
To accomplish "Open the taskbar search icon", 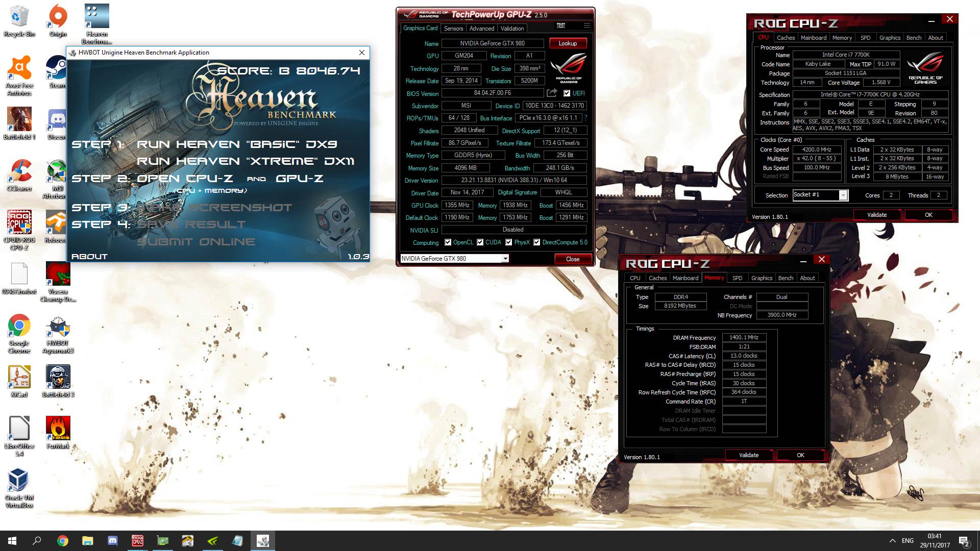I will (x=37, y=541).
